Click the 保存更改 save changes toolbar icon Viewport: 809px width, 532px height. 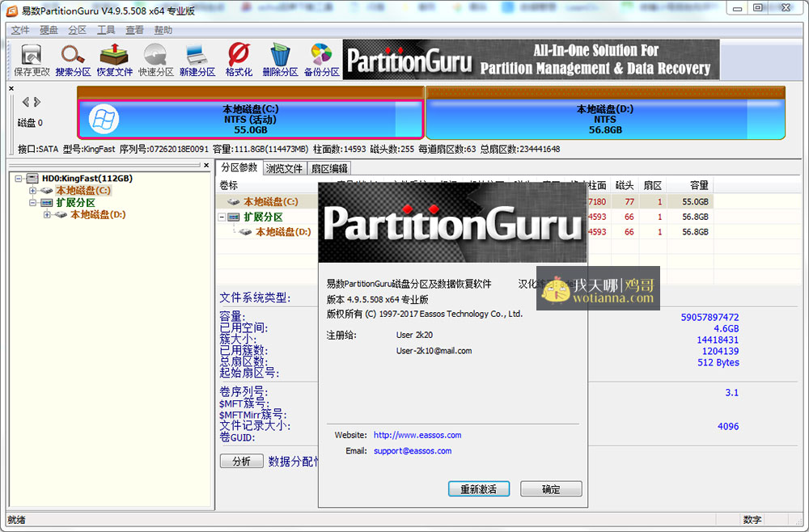tap(32, 61)
